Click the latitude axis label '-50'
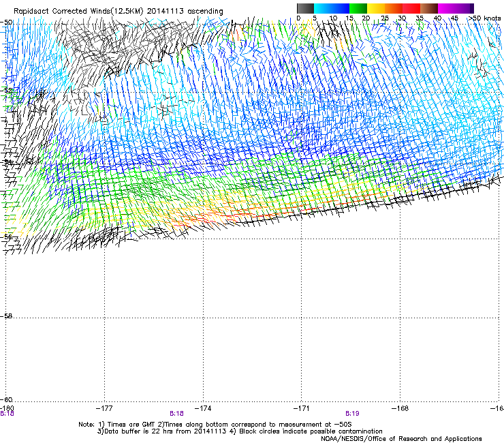 point(6,22)
